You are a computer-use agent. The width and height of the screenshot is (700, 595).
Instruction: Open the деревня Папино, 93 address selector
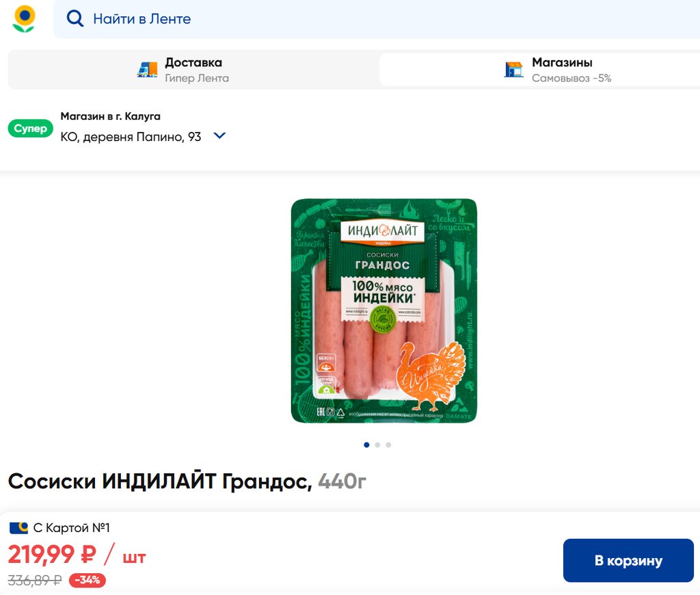pyautogui.click(x=131, y=137)
